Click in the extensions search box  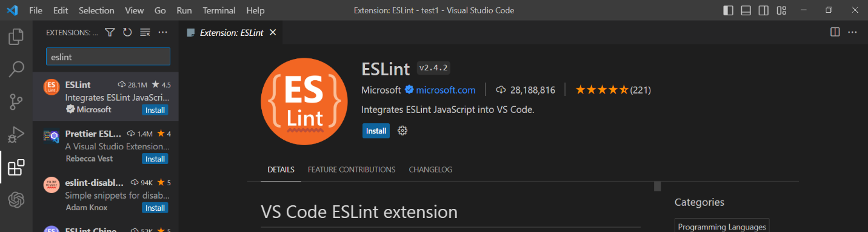(x=109, y=56)
